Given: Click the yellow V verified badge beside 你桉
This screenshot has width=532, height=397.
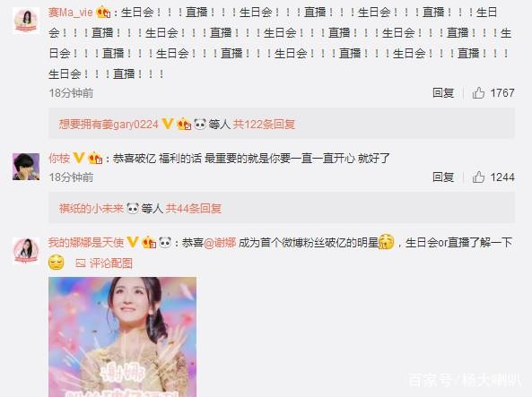Looking at the screenshot, I should [79, 158].
